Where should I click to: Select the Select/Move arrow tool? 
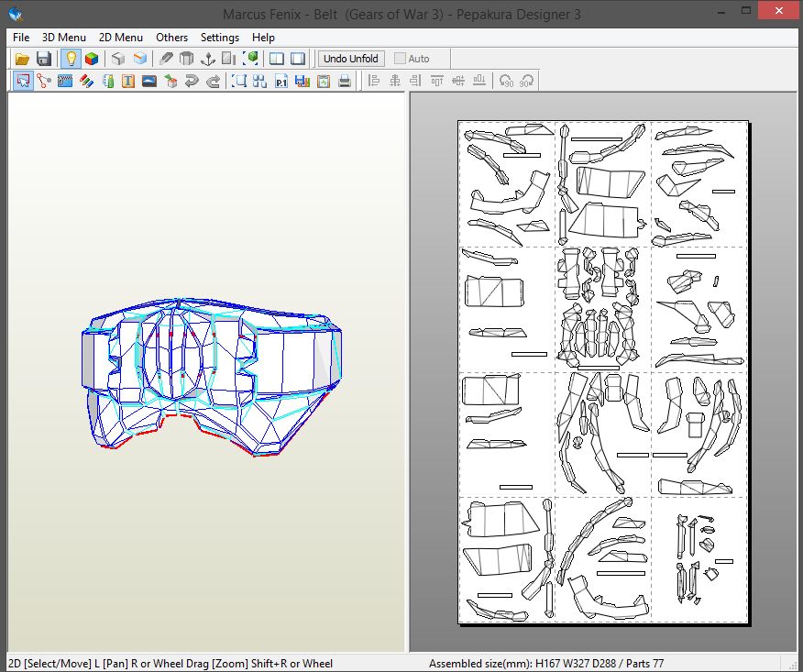(x=23, y=81)
